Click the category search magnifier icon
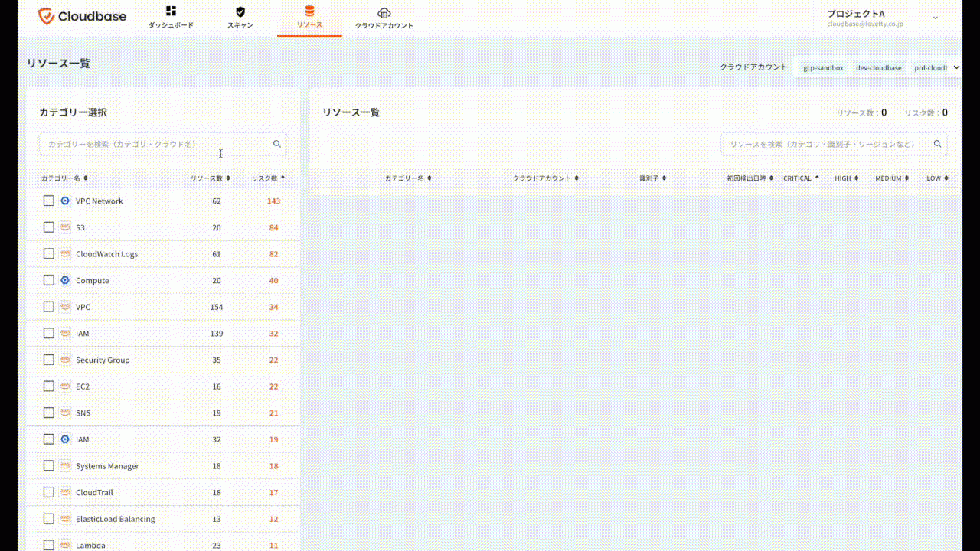Image resolution: width=980 pixels, height=551 pixels. click(x=277, y=144)
